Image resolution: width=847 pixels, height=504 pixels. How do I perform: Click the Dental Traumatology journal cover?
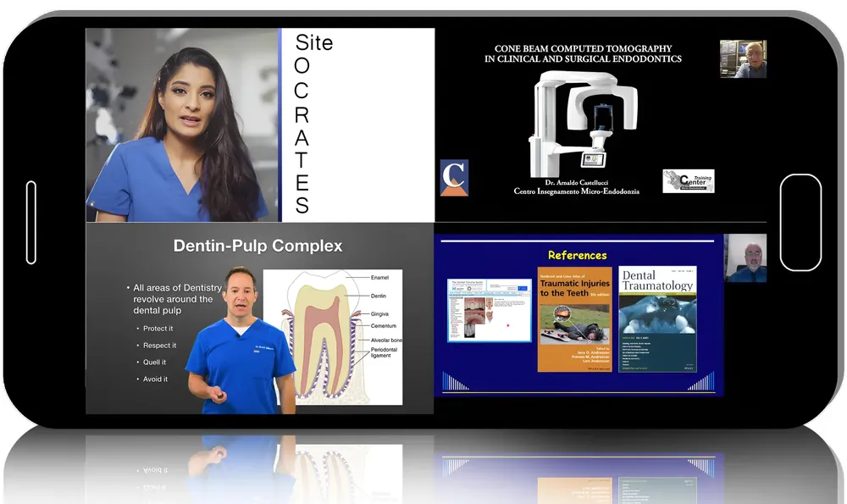[657, 319]
